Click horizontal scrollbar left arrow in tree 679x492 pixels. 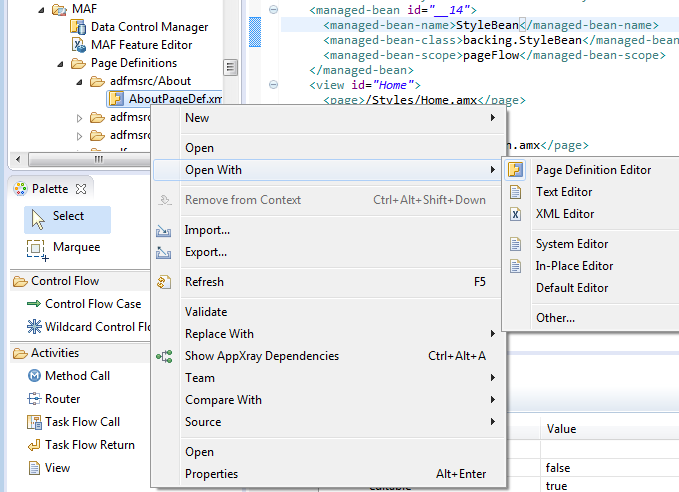(x=18, y=159)
